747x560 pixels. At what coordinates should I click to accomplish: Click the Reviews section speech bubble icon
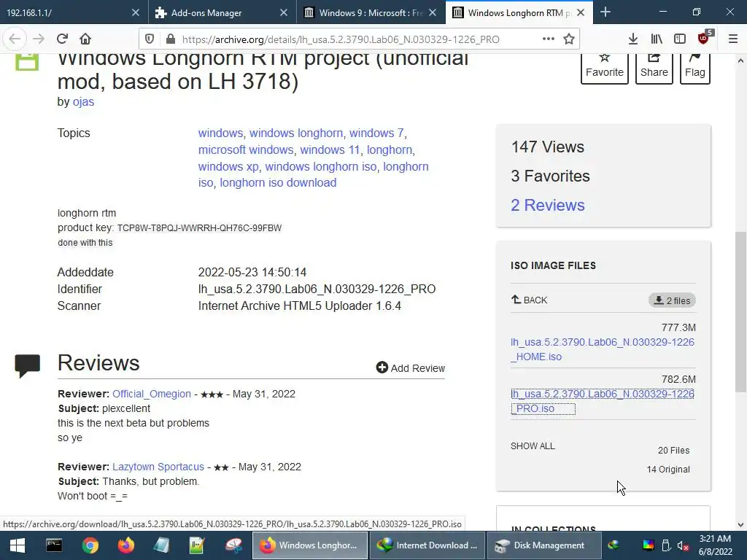click(28, 366)
